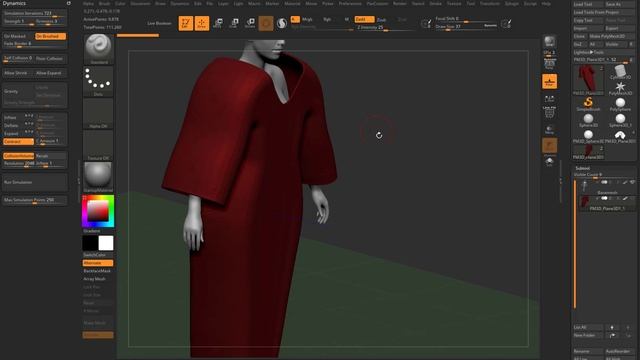Select the Rotate transform icon in top shelf

click(x=250, y=23)
